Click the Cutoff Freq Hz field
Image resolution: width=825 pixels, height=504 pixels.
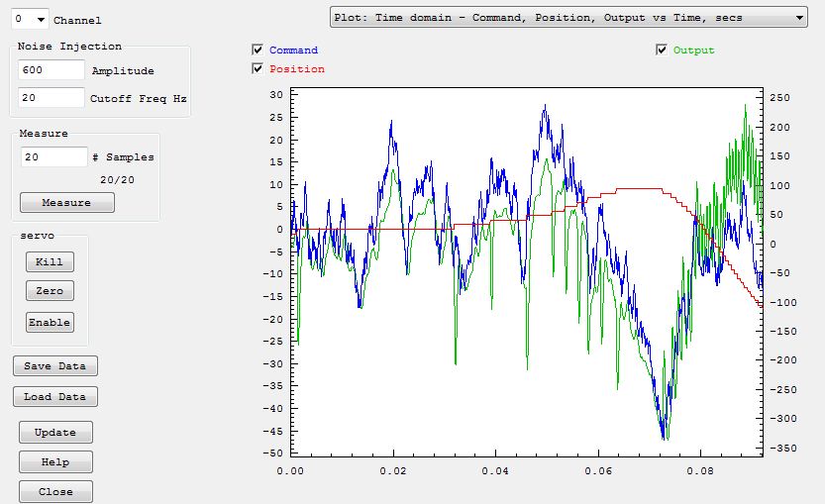point(52,97)
